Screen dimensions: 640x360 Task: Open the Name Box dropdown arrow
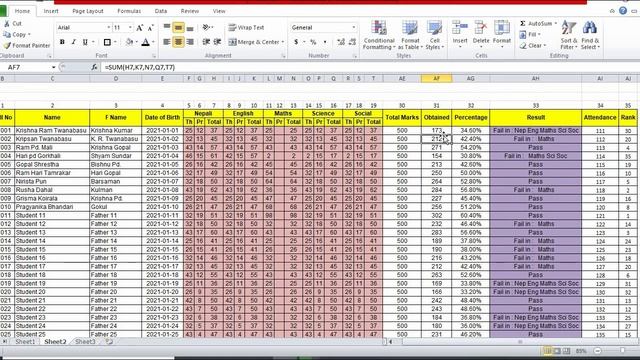53,67
